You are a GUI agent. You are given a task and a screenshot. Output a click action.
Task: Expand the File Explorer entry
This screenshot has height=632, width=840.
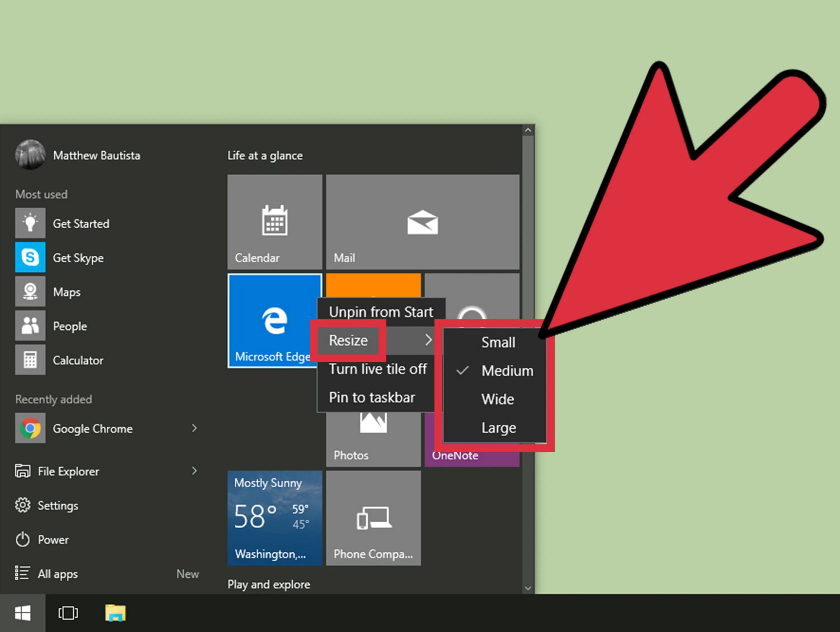click(x=194, y=471)
